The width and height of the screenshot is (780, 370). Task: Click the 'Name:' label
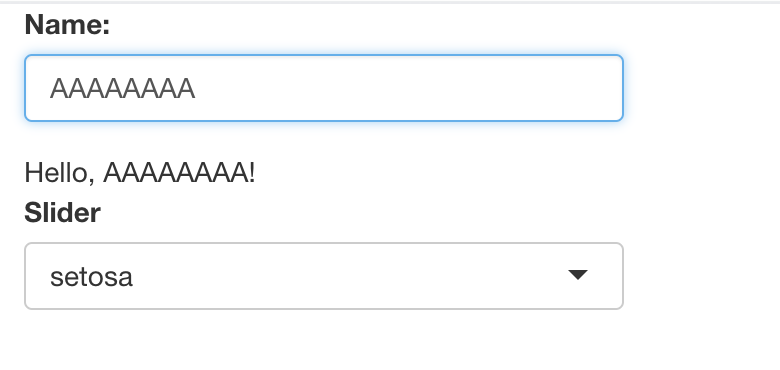(67, 24)
